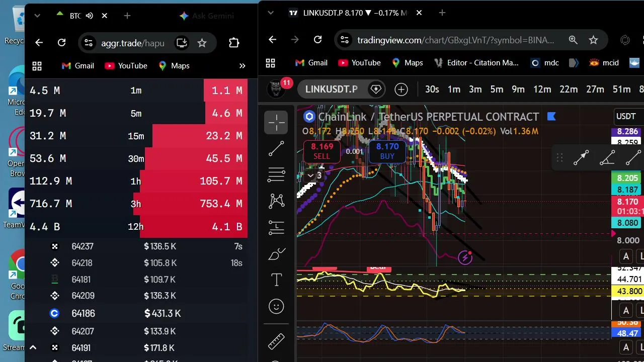Activate the ruler measure tool
Image resolution: width=644 pixels, height=362 pixels.
pos(276,341)
